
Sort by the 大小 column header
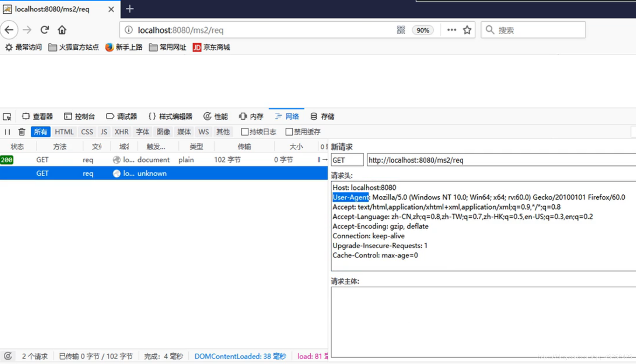coord(296,147)
